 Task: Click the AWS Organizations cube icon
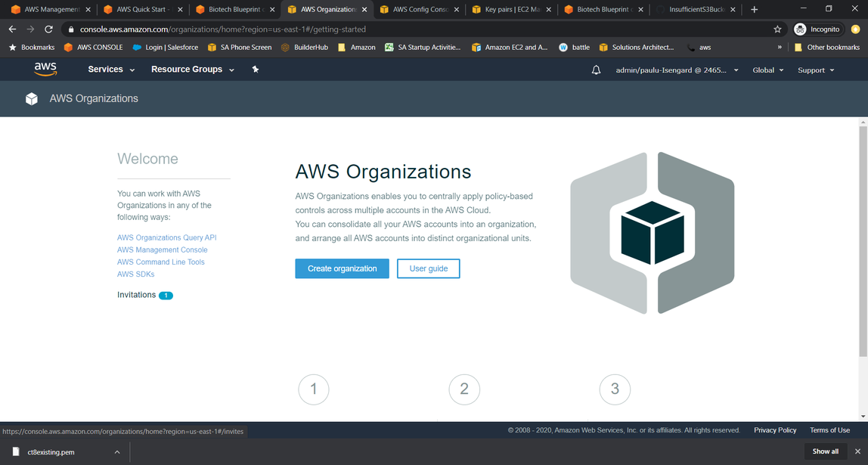tap(32, 98)
